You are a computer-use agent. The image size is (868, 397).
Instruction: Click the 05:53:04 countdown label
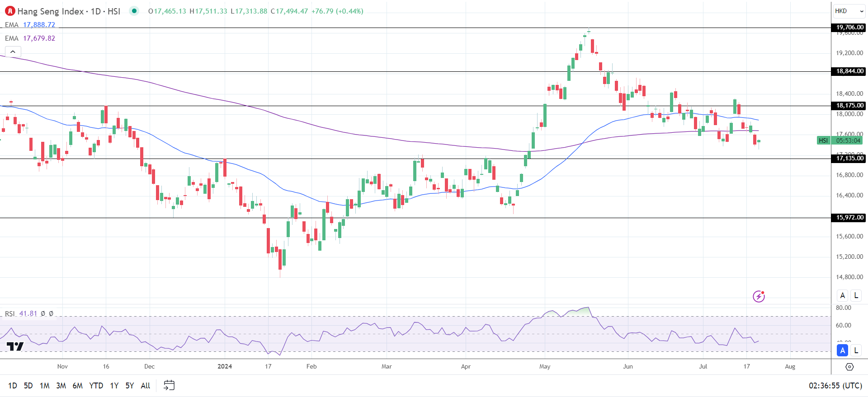848,140
